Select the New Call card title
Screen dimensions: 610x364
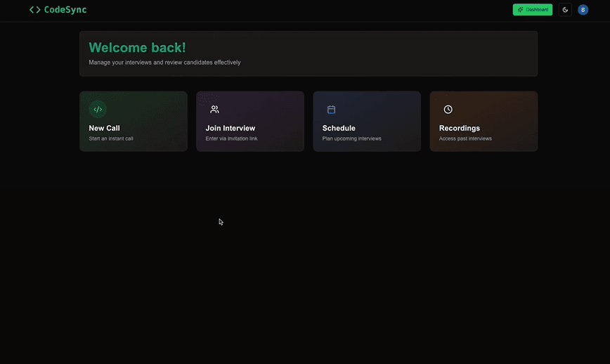coord(104,129)
